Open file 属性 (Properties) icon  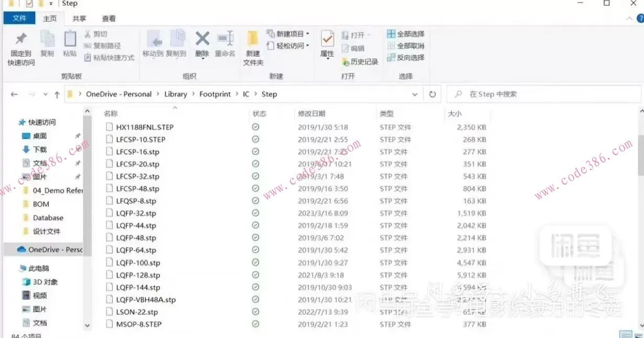(x=327, y=46)
